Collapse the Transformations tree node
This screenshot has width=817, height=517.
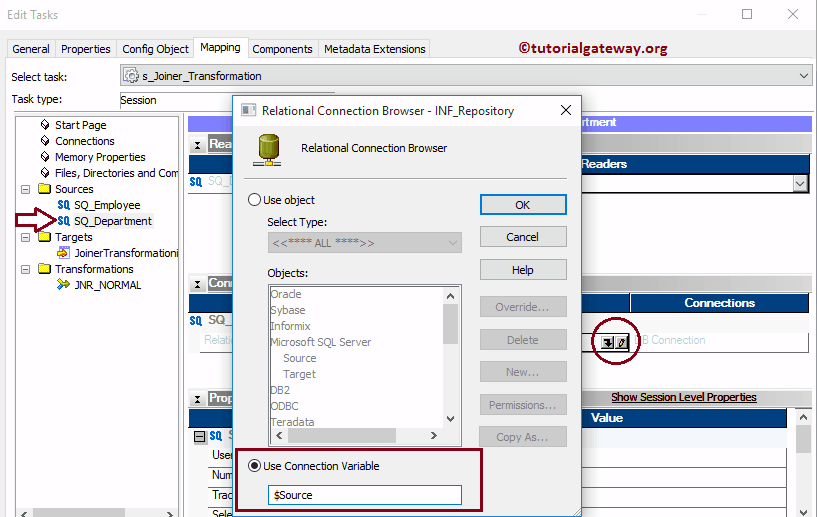[x=25, y=269]
